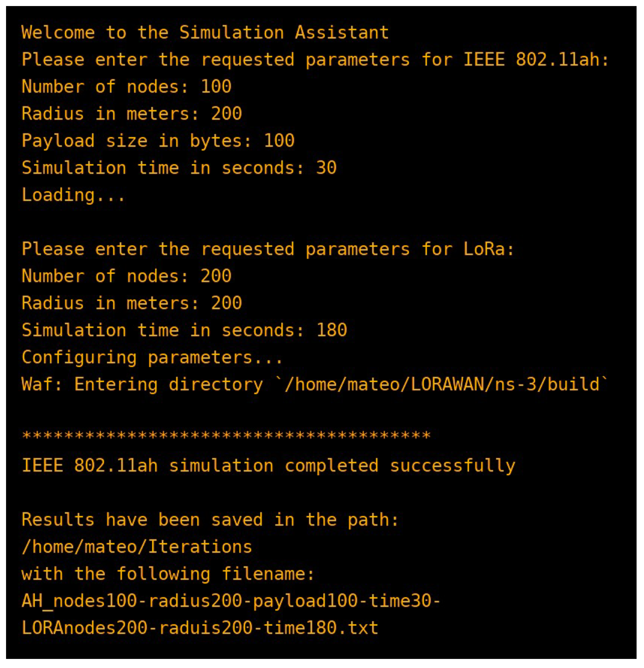Click the "Simulation time in seconds: 30" entry
The height and width of the screenshot is (668, 644).
[x=179, y=168]
